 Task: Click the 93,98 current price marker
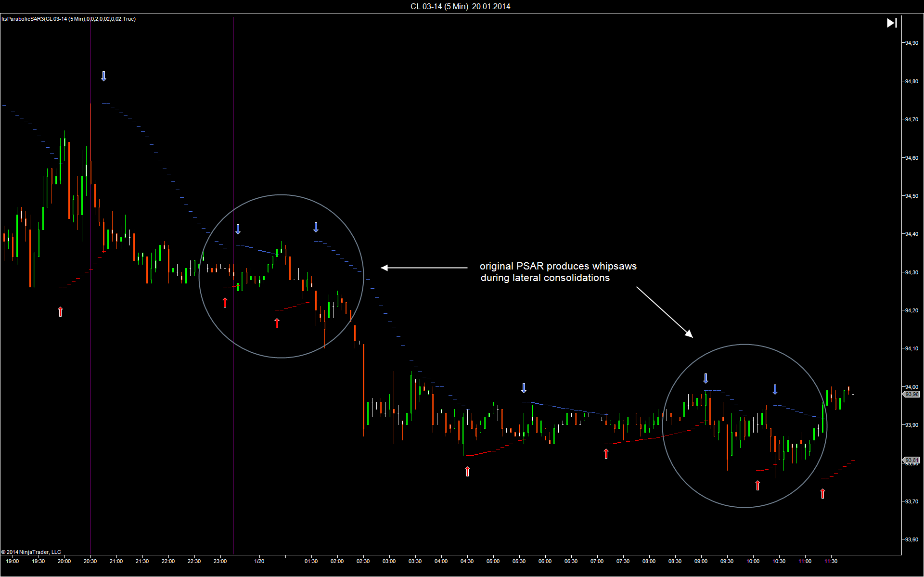click(911, 394)
